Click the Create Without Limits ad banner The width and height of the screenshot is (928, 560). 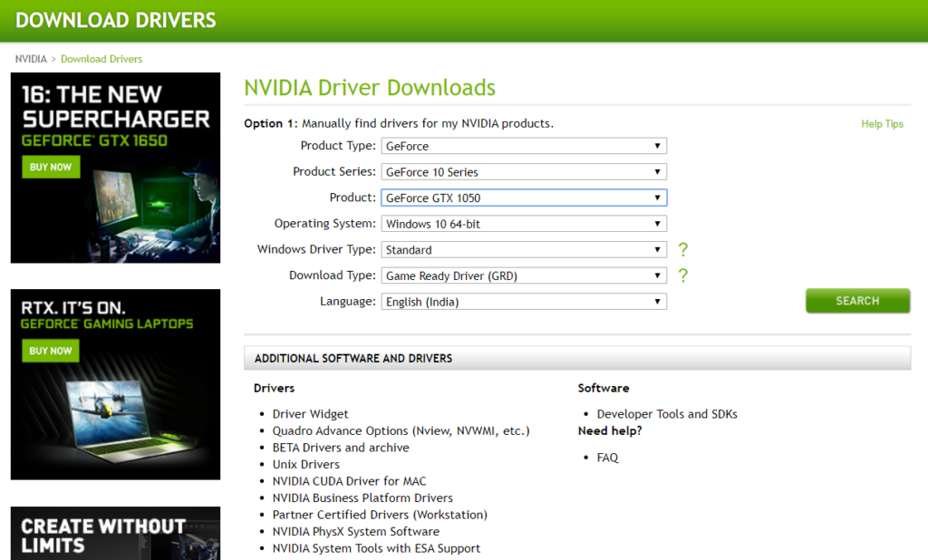coord(115,534)
